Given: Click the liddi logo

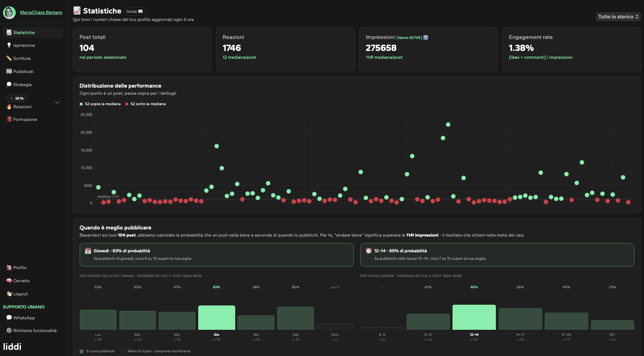Looking at the screenshot, I should [x=12, y=347].
